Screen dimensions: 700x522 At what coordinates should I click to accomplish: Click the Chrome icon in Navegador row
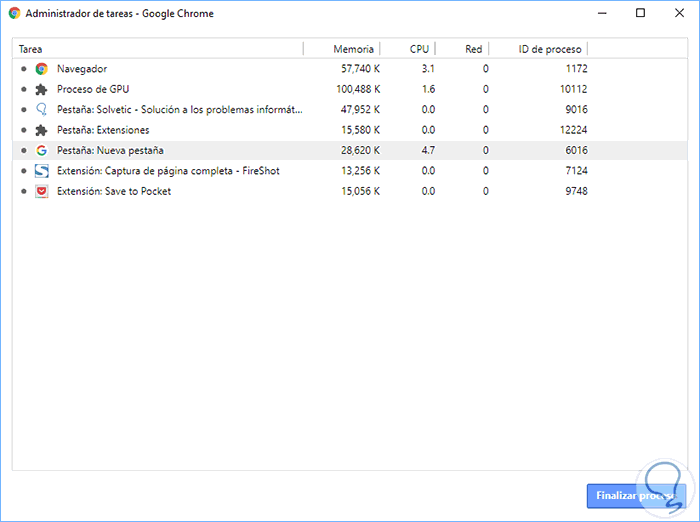[x=42, y=69]
